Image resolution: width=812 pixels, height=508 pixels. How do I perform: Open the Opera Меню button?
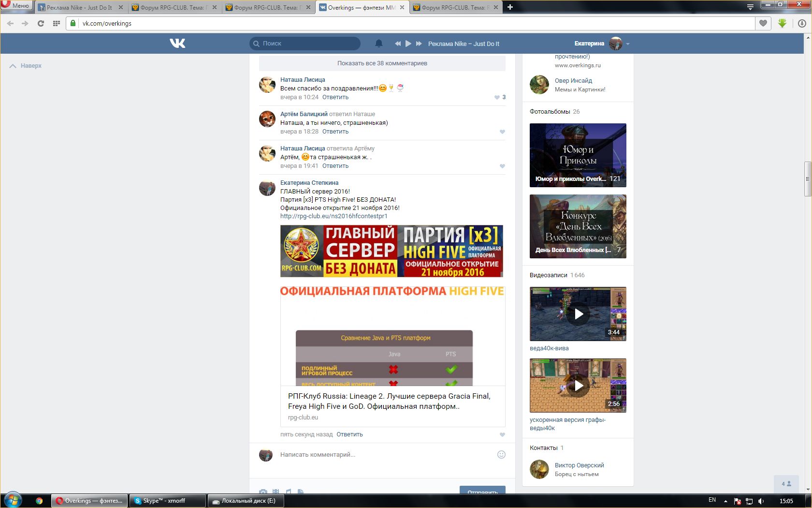click(16, 5)
